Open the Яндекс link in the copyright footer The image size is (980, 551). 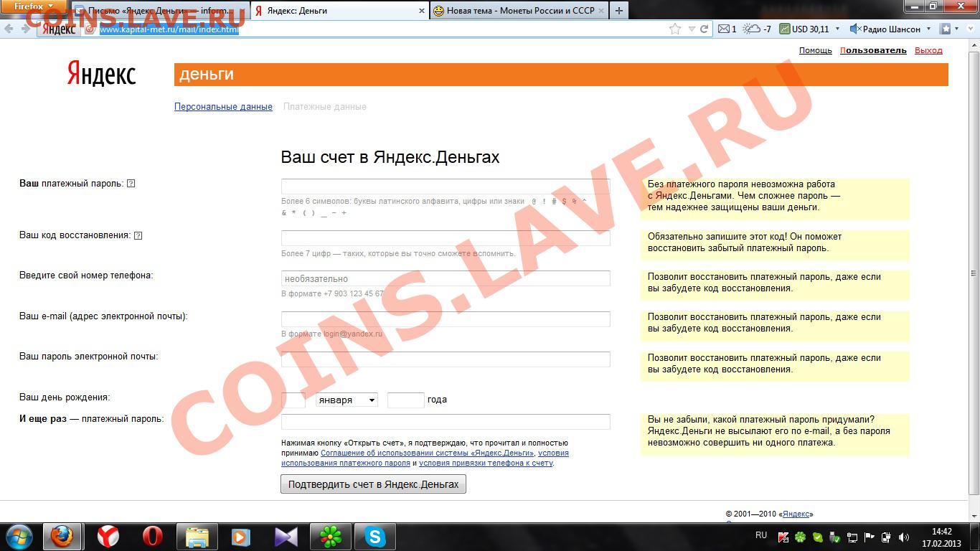[796, 514]
